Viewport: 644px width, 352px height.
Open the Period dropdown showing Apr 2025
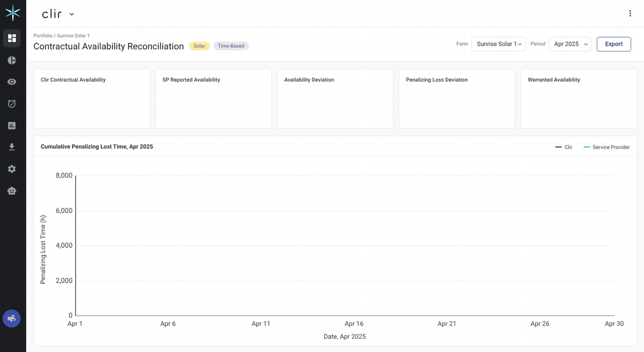pos(570,44)
